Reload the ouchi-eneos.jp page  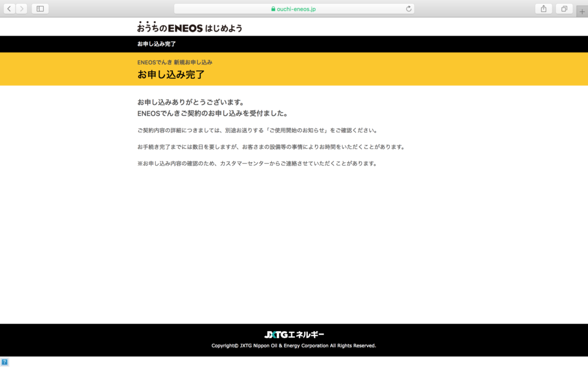point(408,9)
